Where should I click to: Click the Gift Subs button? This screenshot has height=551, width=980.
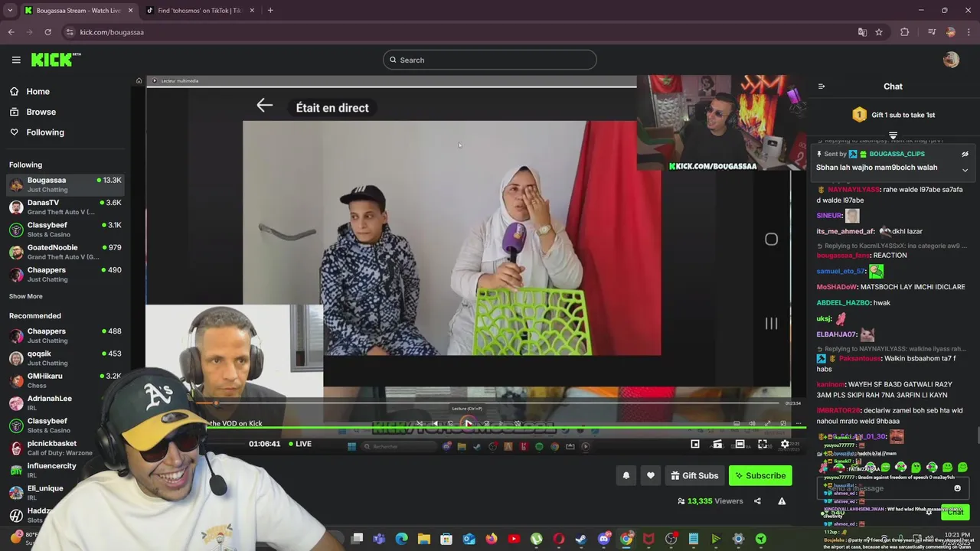point(694,476)
